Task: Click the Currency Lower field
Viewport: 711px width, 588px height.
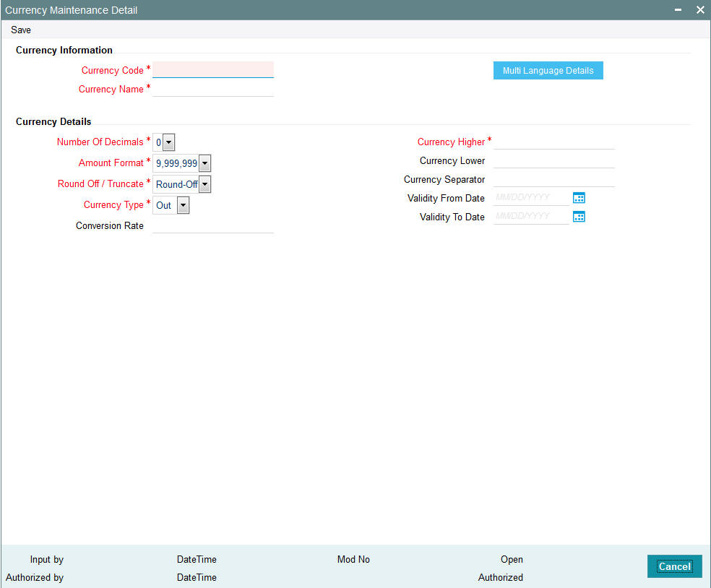Action: [x=554, y=161]
